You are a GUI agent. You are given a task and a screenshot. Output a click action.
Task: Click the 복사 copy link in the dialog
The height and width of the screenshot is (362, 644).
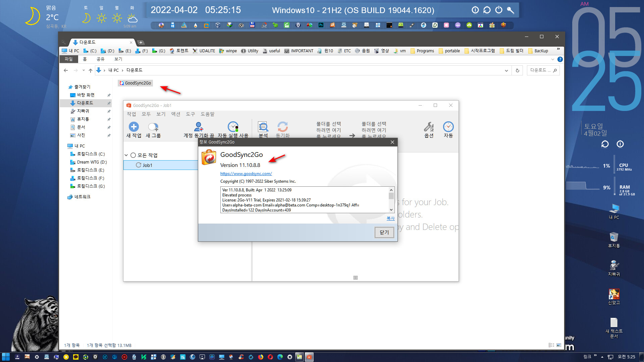pyautogui.click(x=390, y=218)
